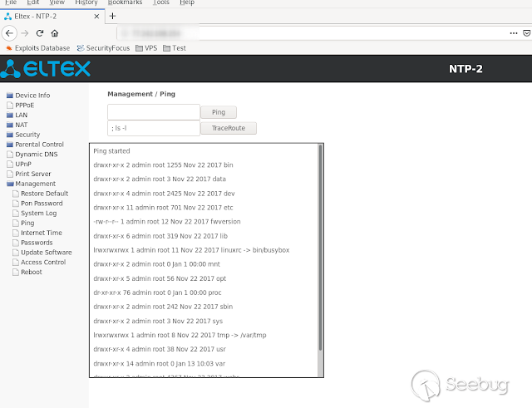
Task: Open the Tools menu
Action: click(x=160, y=2)
